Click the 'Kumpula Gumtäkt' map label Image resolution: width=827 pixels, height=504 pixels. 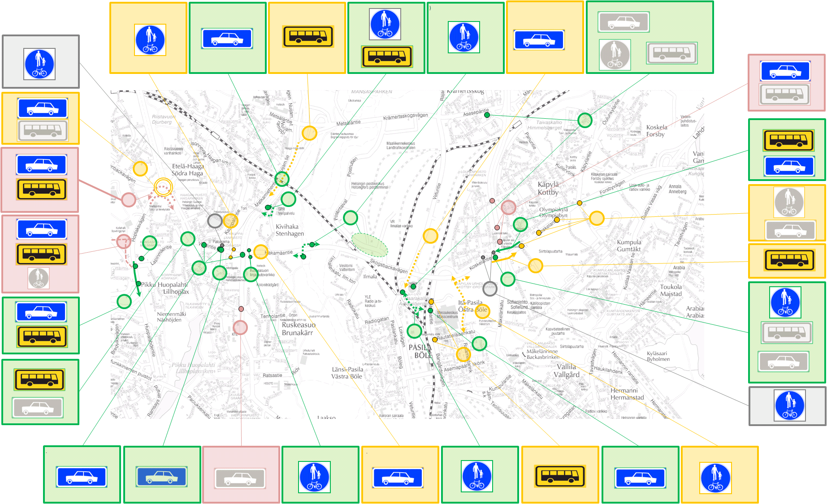click(629, 246)
